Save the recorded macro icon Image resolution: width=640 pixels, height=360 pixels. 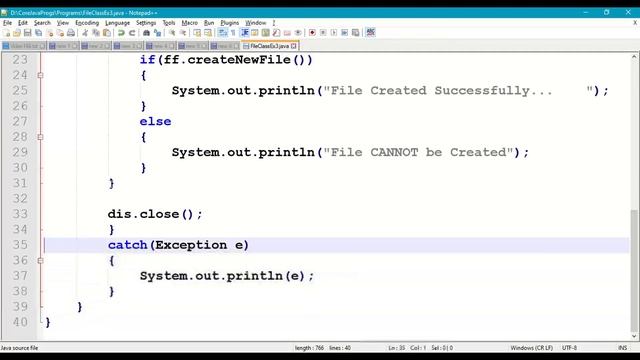[356, 33]
